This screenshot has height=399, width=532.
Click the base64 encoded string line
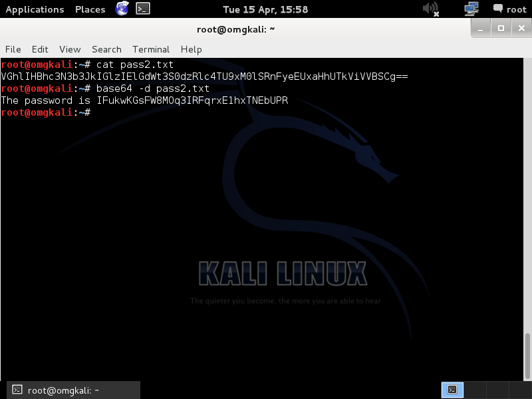[204, 76]
